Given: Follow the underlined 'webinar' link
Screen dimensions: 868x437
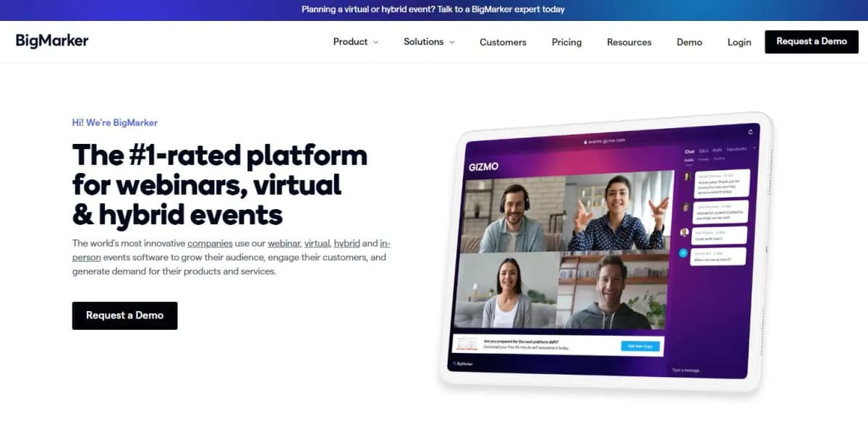Looking at the screenshot, I should 284,244.
